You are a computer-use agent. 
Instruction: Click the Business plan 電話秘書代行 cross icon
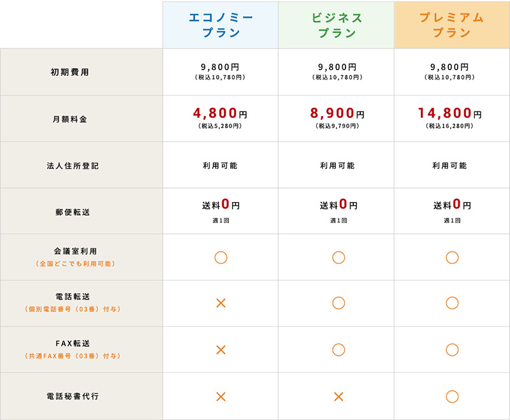coord(339,396)
